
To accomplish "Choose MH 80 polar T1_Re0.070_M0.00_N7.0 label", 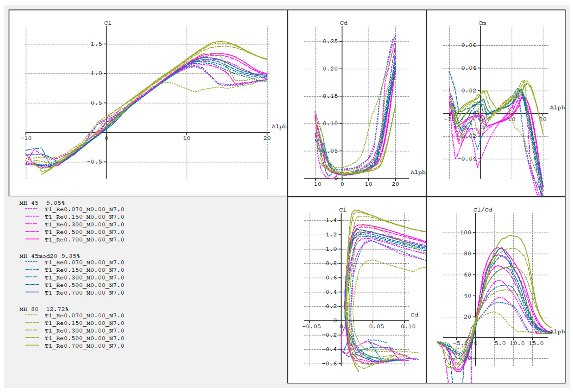I will pyautogui.click(x=84, y=315).
